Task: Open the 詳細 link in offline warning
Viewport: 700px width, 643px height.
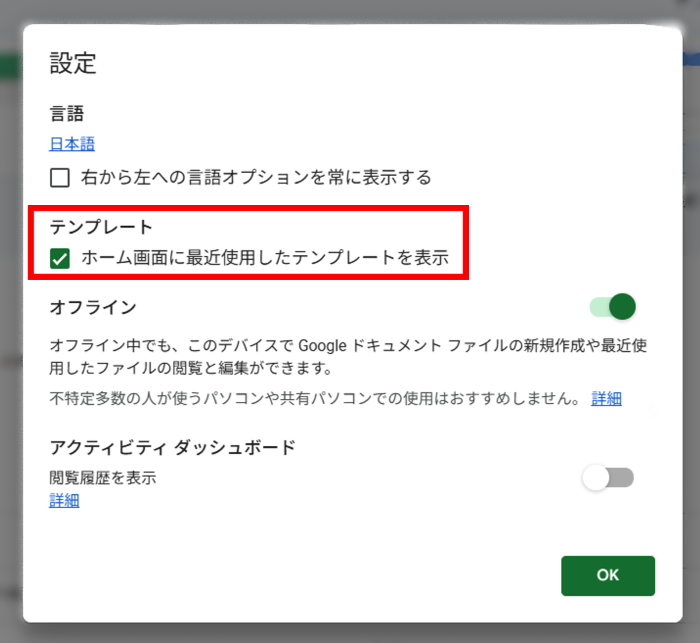Action: point(606,398)
